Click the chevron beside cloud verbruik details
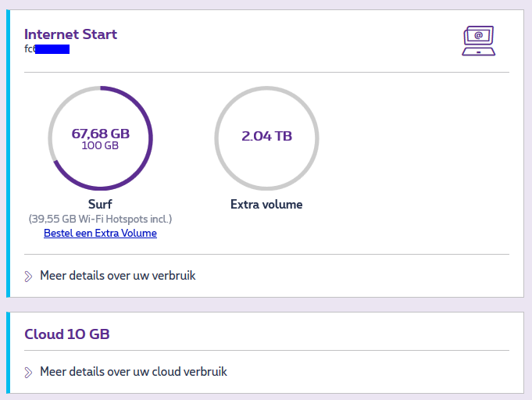This screenshot has height=400, width=532. (29, 372)
